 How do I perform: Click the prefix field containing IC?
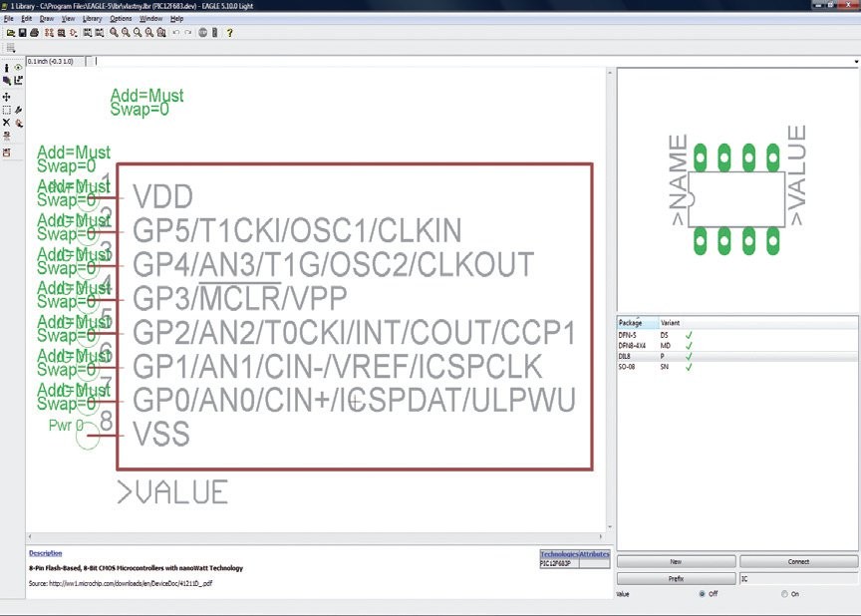tap(799, 579)
